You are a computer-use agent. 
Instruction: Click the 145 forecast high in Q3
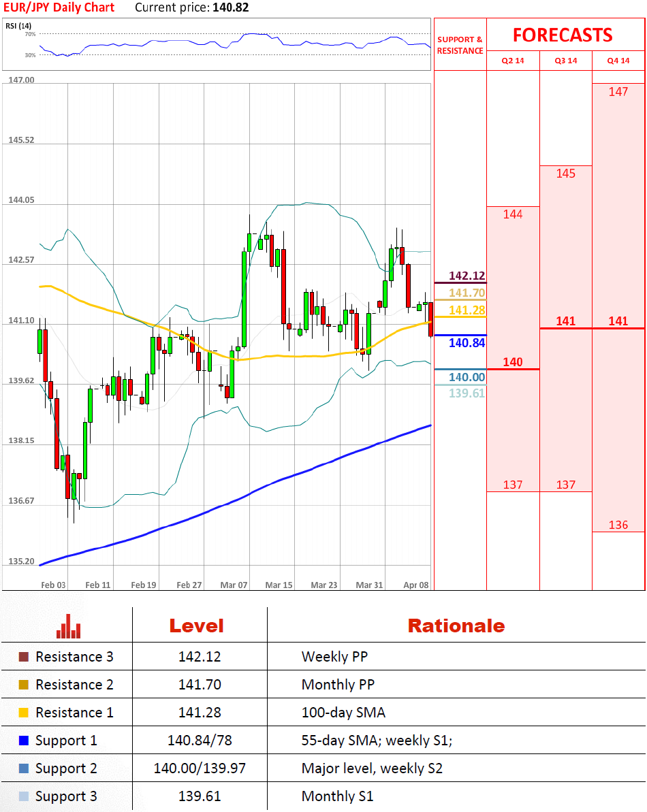point(566,174)
